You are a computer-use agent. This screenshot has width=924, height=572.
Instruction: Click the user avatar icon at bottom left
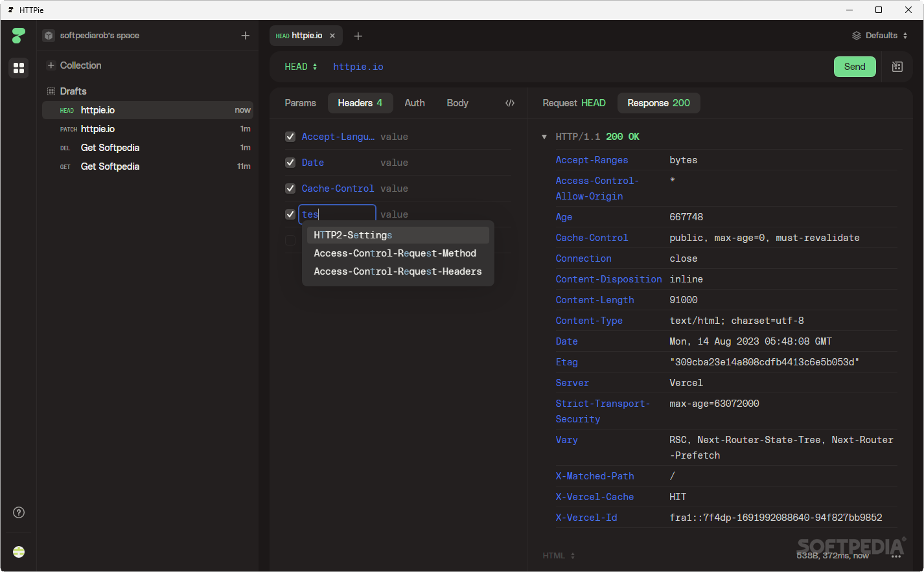19,552
